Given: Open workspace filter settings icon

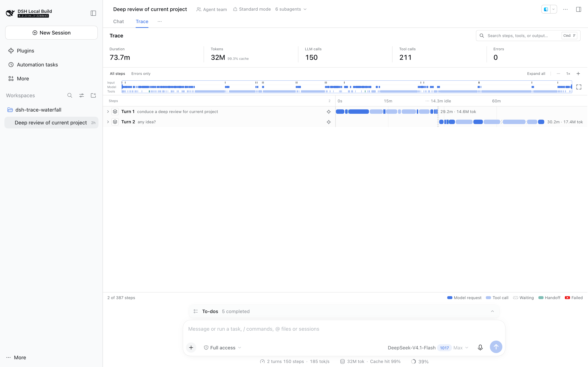Looking at the screenshot, I should point(82,95).
